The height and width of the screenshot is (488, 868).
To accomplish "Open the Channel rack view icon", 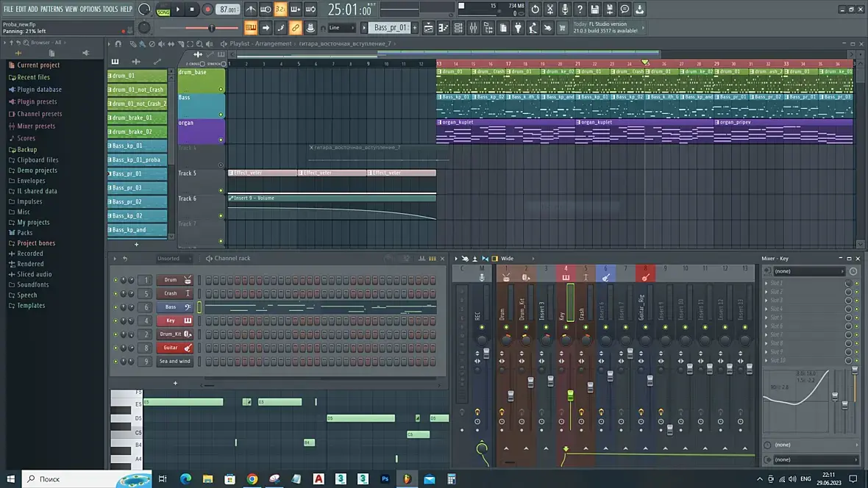I will (x=458, y=28).
